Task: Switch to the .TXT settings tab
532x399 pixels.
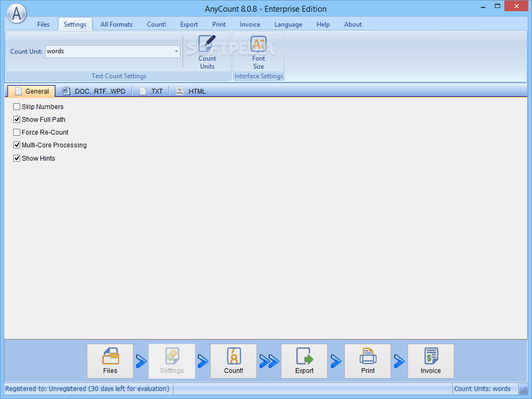Action: (151, 92)
